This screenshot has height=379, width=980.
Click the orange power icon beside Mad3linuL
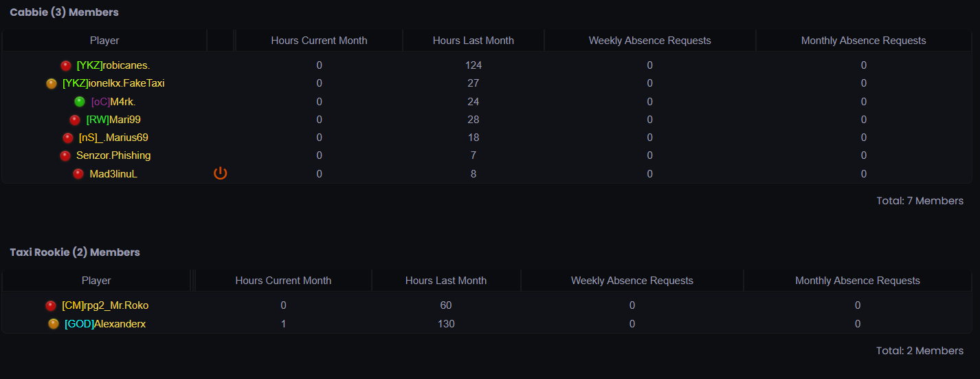[220, 173]
